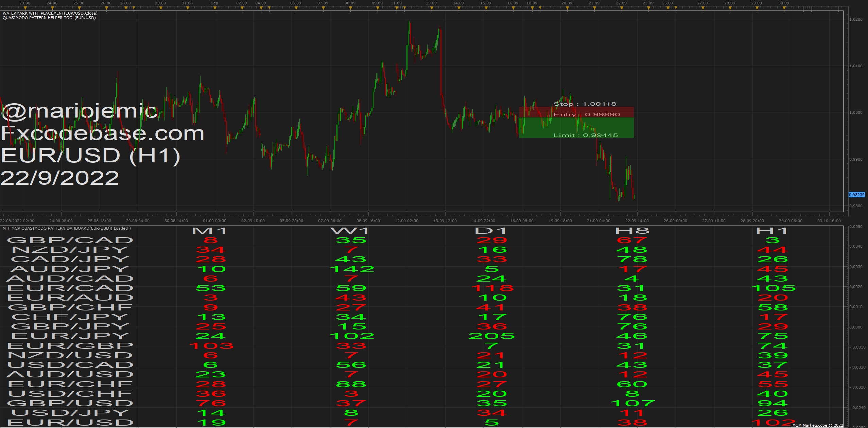
Task: Select the GBP/USD row label
Action: tap(70, 403)
